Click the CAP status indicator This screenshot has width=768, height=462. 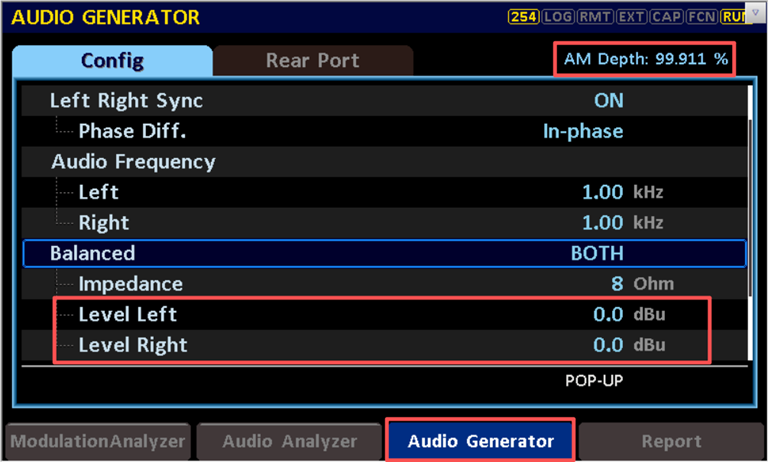(666, 17)
